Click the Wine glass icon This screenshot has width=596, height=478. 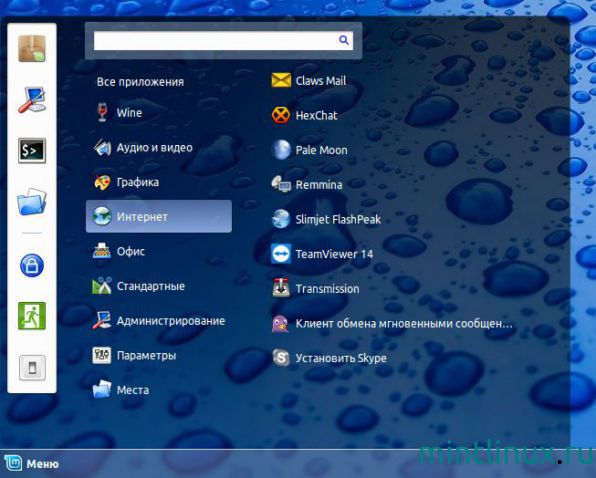[x=102, y=112]
